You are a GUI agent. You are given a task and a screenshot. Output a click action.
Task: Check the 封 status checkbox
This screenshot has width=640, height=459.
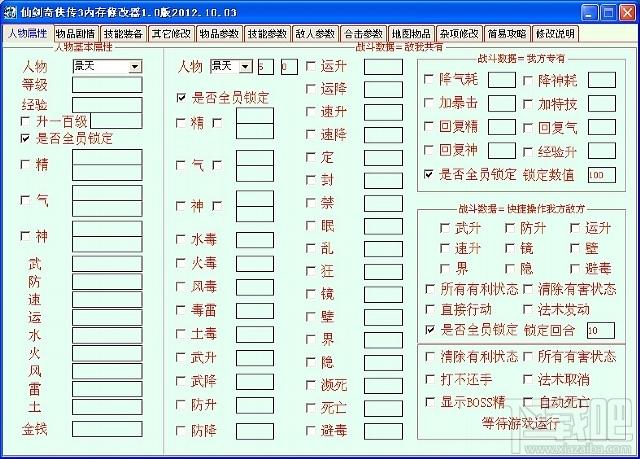[311, 180]
